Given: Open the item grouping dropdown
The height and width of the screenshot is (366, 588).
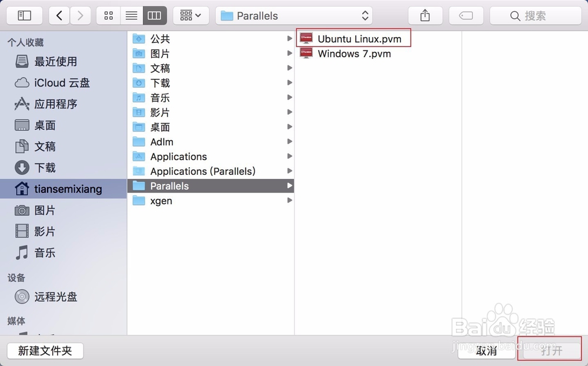Looking at the screenshot, I should 191,15.
